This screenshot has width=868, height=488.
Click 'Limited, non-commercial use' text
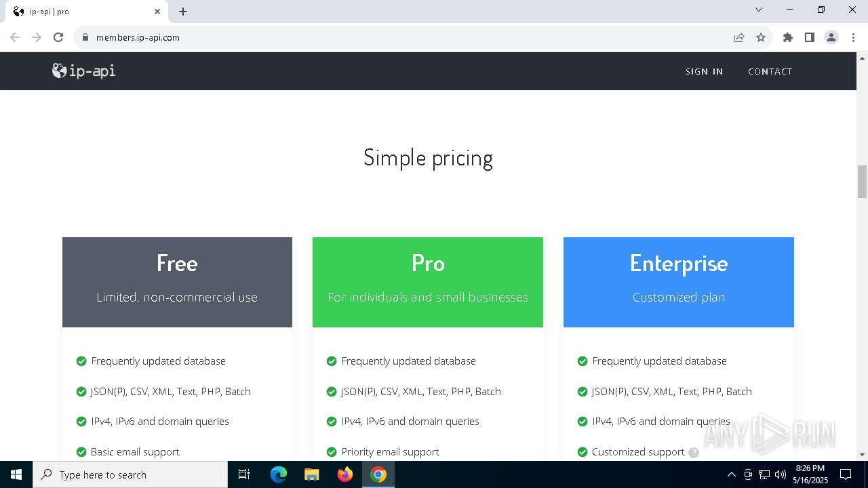[x=177, y=297]
